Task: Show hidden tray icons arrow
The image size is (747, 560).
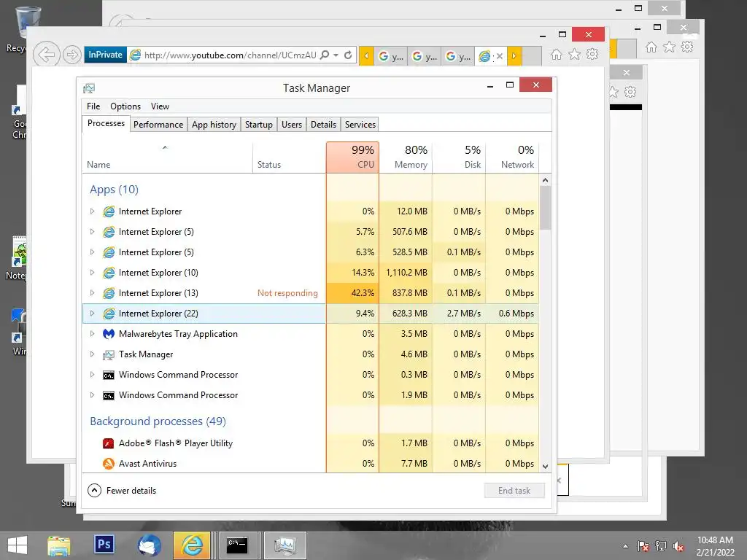Action: click(625, 547)
